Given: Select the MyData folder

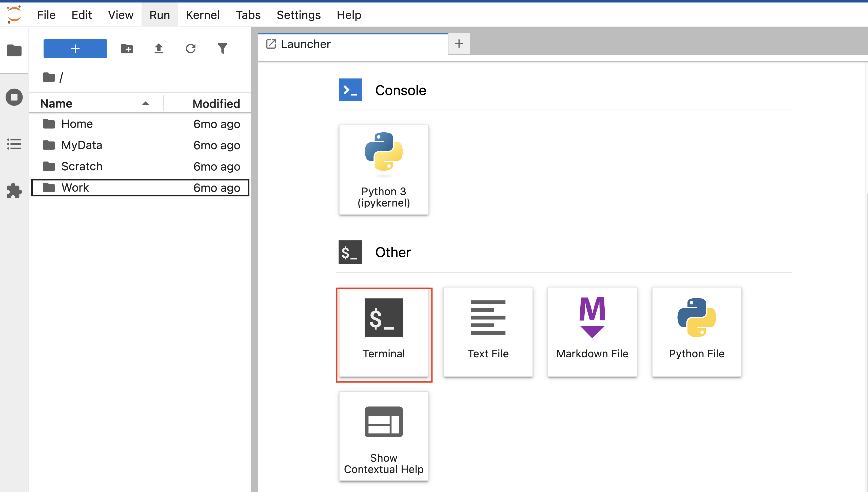Looking at the screenshot, I should click(x=82, y=145).
